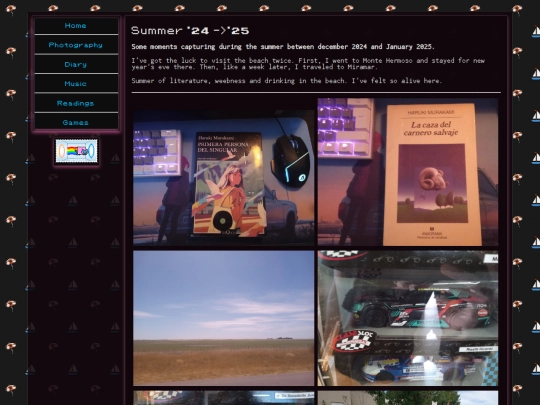View the open field and sky photo
Screen dimensions: 540x405
coord(224,318)
